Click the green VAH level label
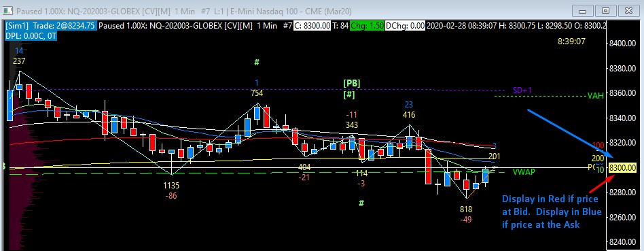This screenshot has height=251, width=644. click(x=595, y=96)
